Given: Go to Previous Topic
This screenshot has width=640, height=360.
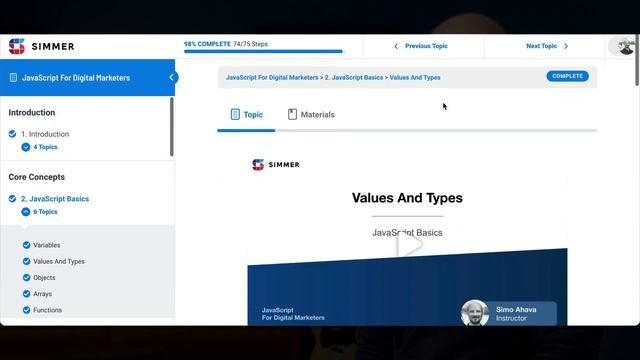Looking at the screenshot, I should pyautogui.click(x=421, y=46).
